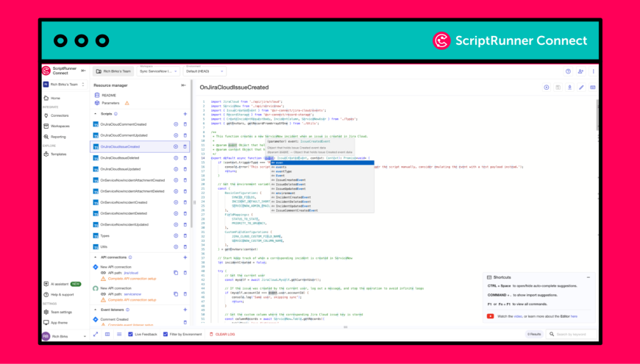This screenshot has width=640, height=364.
Task: Select 'IssueDeletedEvent' in the autocomplete list
Action: point(322,185)
